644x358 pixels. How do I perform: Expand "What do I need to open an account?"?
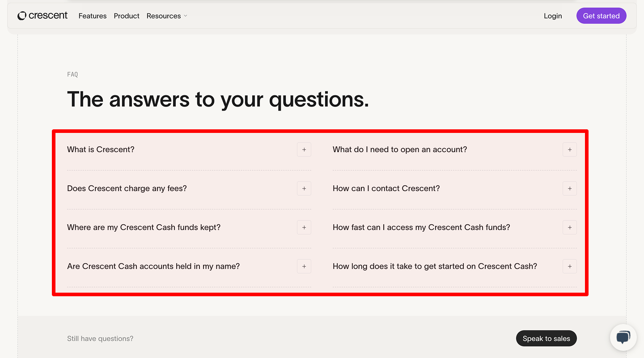tap(569, 149)
